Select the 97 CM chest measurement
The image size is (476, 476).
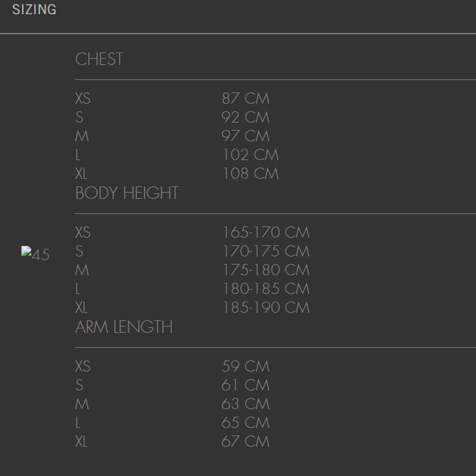245,136
